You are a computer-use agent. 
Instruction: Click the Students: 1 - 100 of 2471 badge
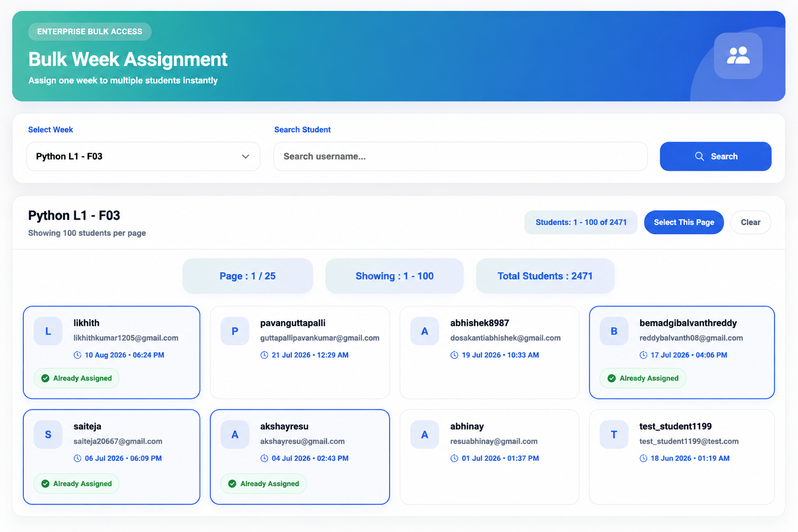tap(581, 222)
